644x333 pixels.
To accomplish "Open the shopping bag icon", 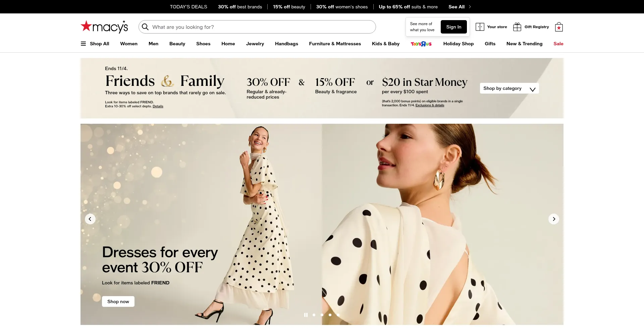I will coord(559,27).
